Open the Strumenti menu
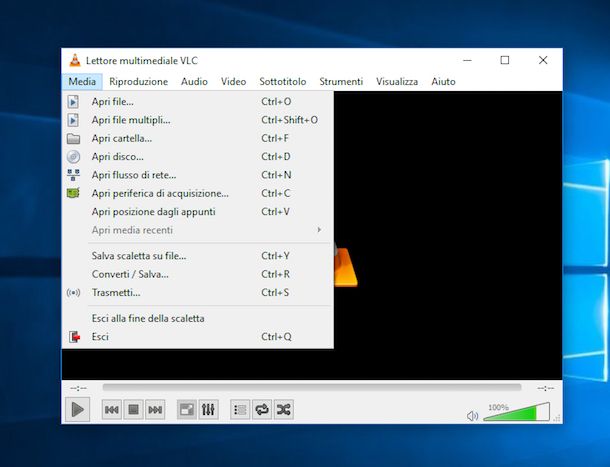The width and height of the screenshot is (610, 467). [x=341, y=82]
